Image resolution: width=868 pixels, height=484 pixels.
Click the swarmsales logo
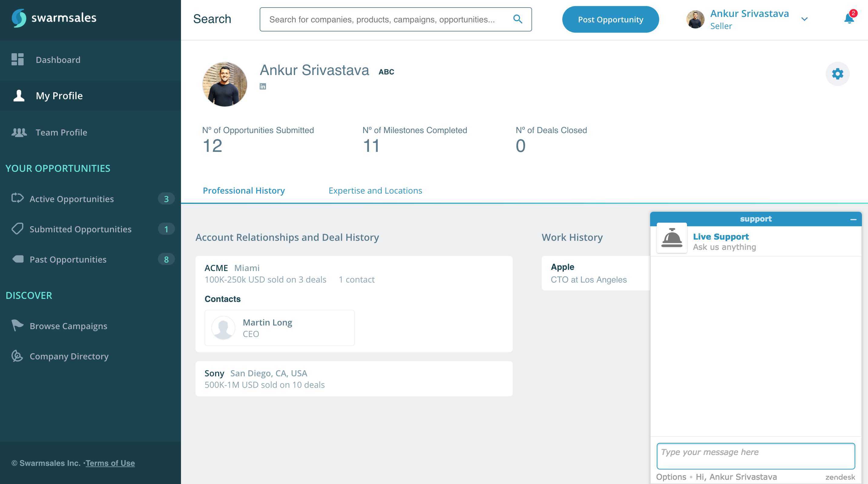pos(54,18)
